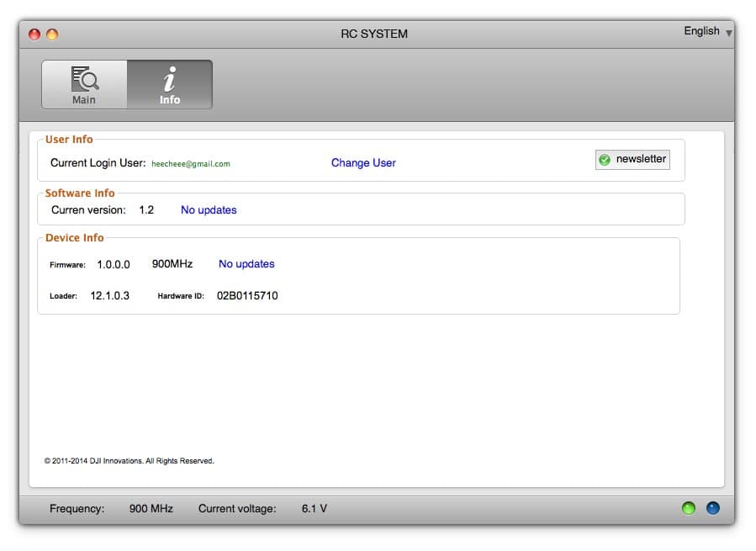Screen dimensions: 756x551
Task: Open the English language dropdown
Action: 707,32
